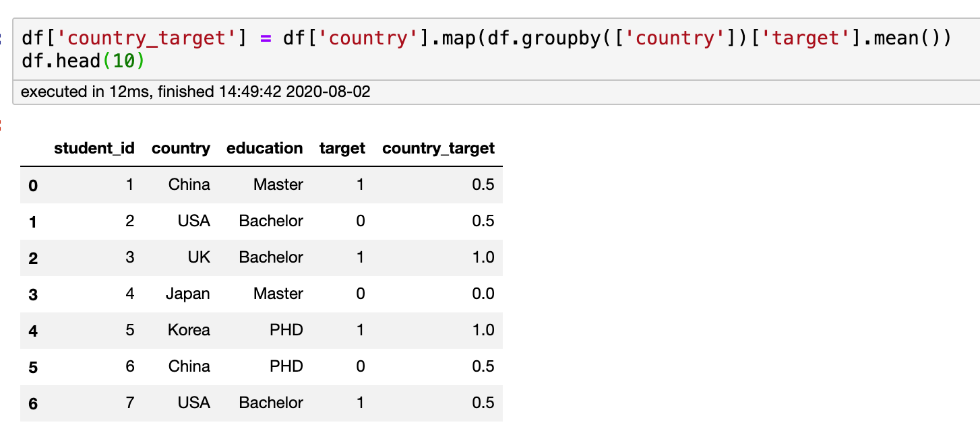The image size is (980, 435).
Task: Click the execution time status text
Action: 195,92
